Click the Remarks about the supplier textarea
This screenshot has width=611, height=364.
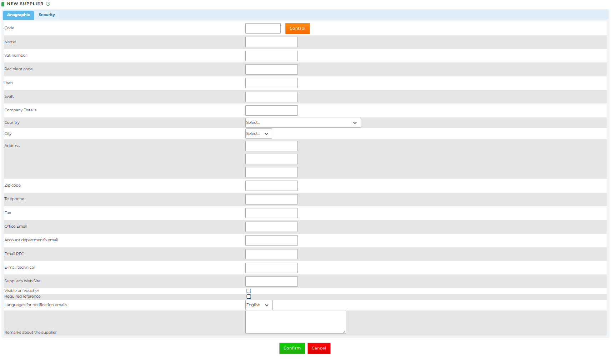point(295,322)
